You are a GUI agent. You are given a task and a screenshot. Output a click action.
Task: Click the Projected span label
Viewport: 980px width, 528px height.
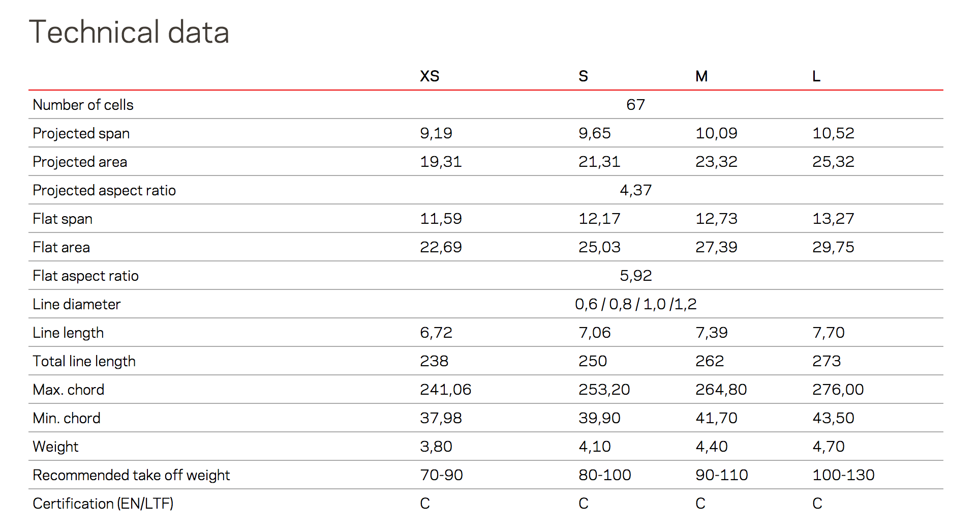pos(81,133)
